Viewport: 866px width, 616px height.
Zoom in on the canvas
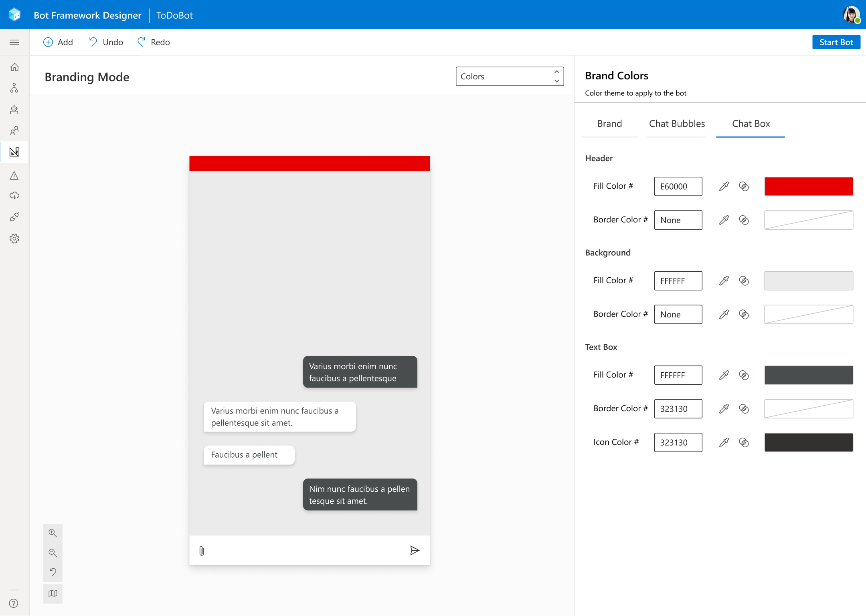pyautogui.click(x=53, y=533)
